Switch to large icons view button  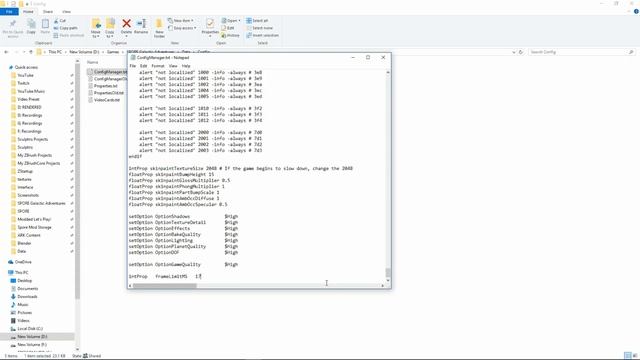coord(635,356)
